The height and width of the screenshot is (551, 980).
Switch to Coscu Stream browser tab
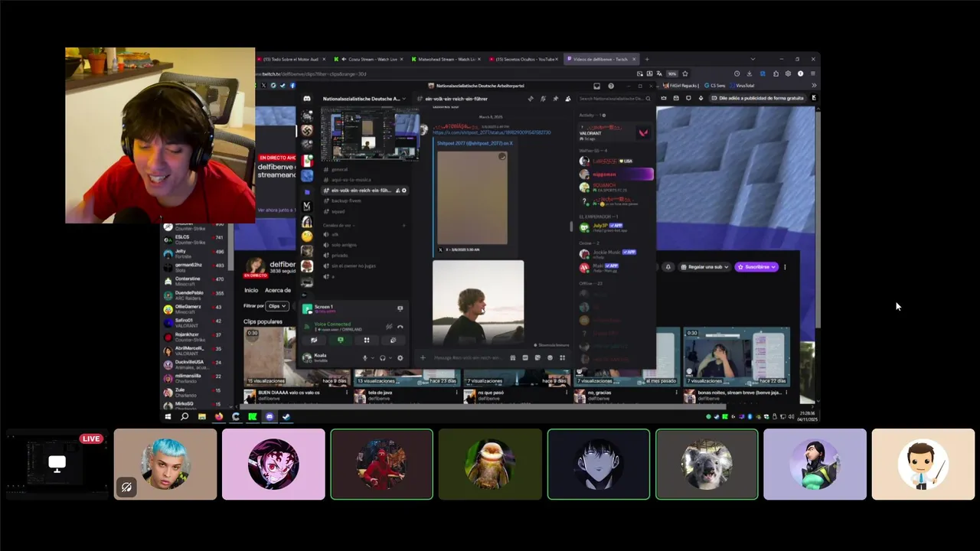click(367, 59)
